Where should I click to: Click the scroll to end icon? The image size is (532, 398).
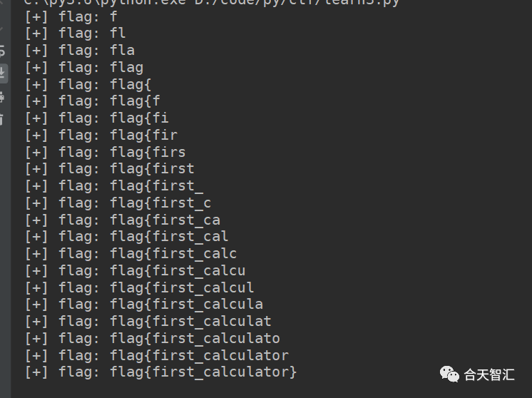click(2, 73)
